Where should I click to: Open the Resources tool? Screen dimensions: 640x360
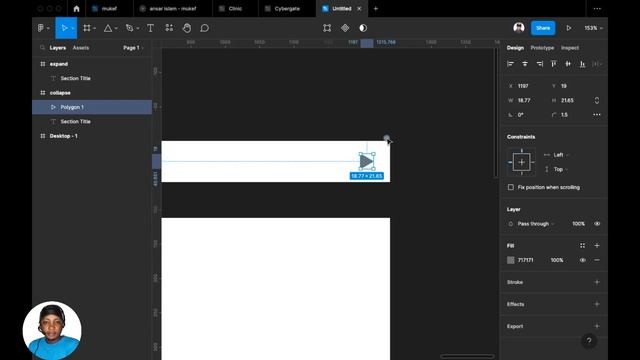(169, 28)
